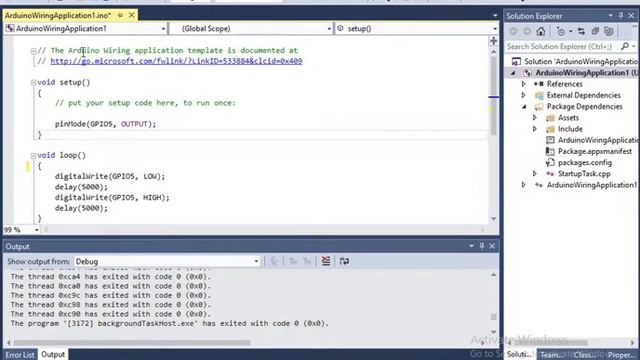The width and height of the screenshot is (640, 360).
Task: Collapse Package Dependencies node
Action: click(524, 107)
